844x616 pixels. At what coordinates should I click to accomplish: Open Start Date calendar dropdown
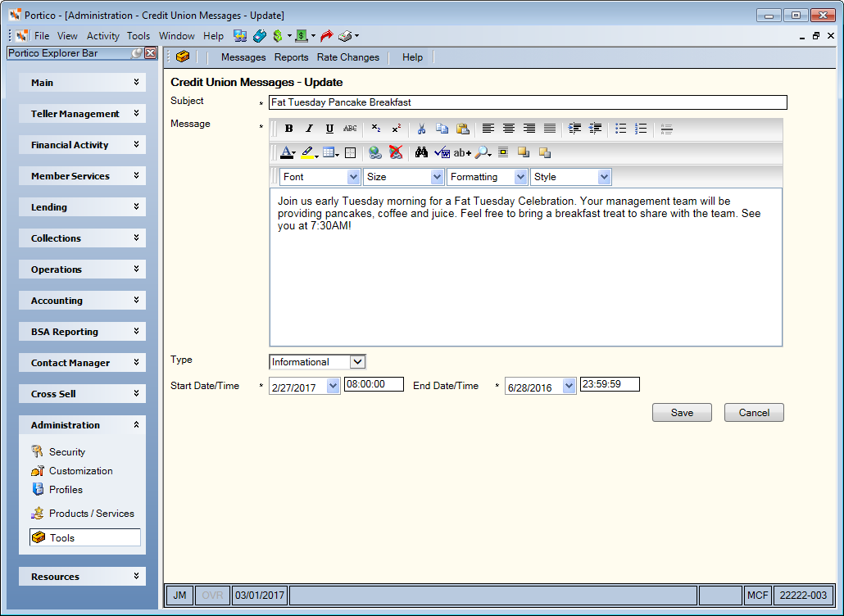[333, 386]
